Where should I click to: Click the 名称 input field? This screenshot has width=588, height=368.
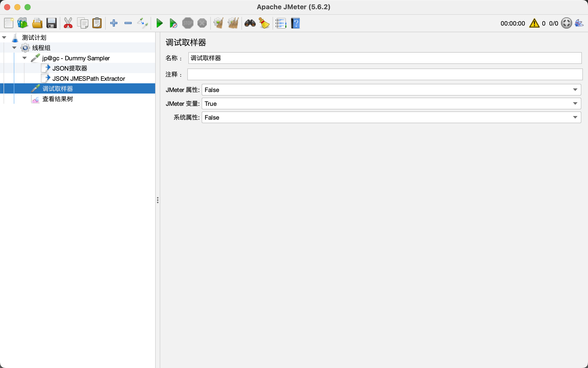coord(385,58)
